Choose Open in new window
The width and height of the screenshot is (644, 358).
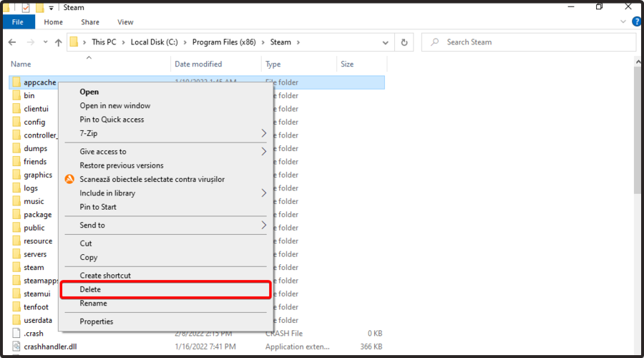[166, 106]
